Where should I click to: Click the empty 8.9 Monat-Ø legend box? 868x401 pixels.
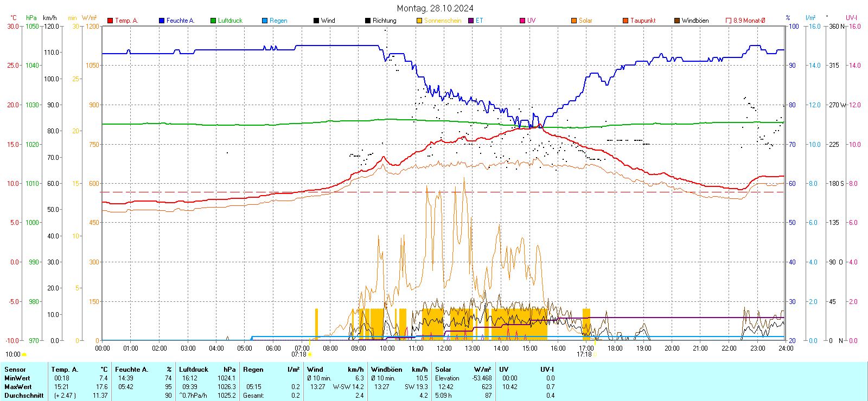point(729,21)
